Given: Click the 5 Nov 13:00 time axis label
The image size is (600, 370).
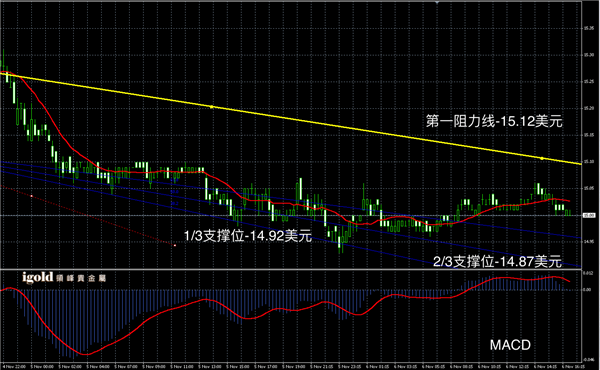Looking at the screenshot, I should [x=210, y=367].
